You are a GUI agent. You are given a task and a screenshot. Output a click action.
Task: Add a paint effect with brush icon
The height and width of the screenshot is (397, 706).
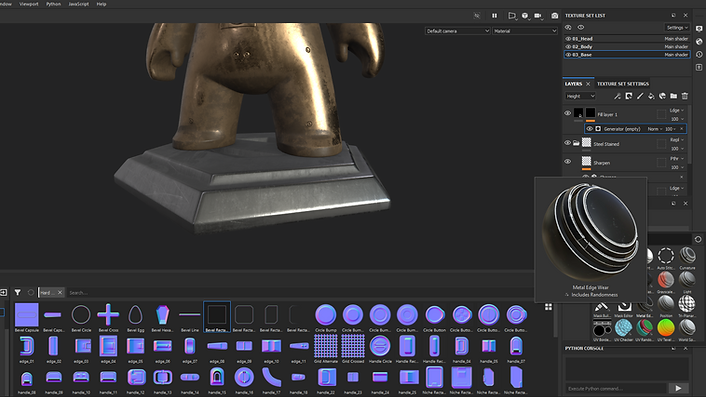pyautogui.click(x=617, y=96)
